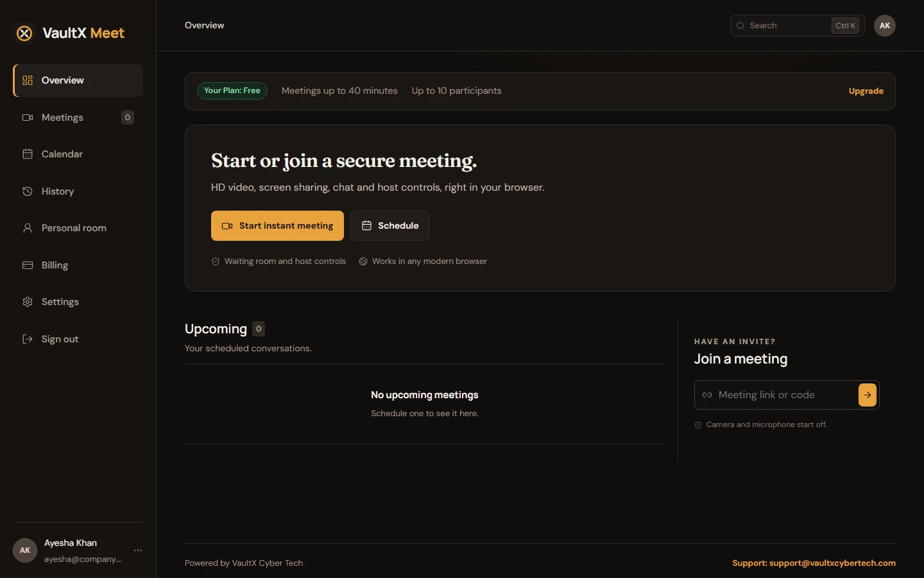
Task: Open the three-dot menu beside Ayesha Khan
Action: [x=138, y=550]
